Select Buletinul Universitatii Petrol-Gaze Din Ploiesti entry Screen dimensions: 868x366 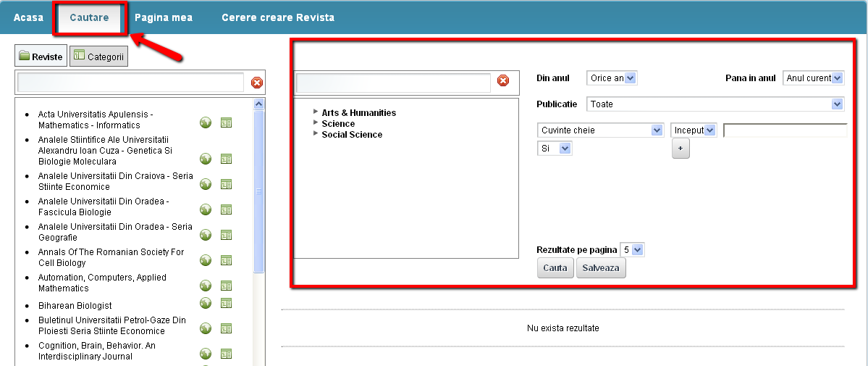pyautogui.click(x=111, y=325)
